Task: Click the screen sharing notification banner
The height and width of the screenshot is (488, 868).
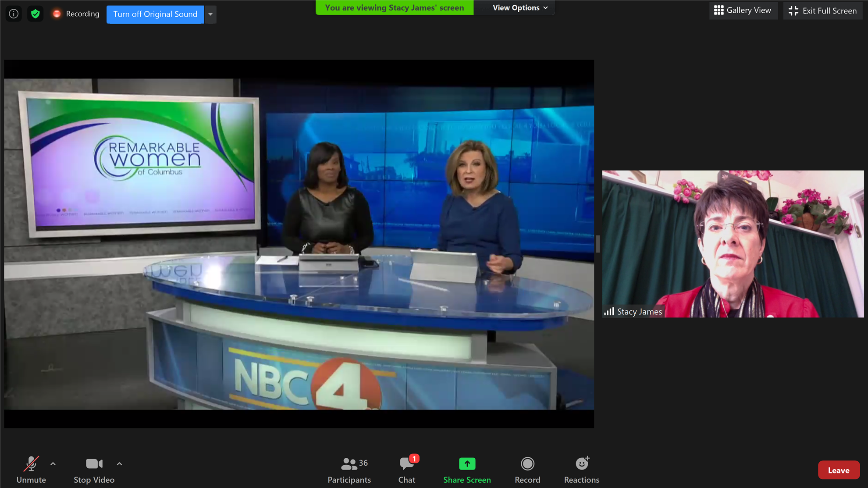Action: click(394, 8)
